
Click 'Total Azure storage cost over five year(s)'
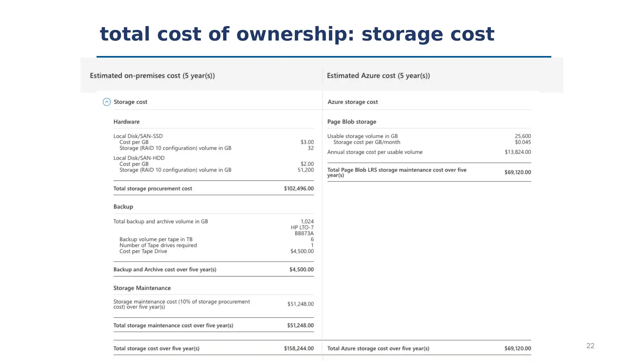tap(378, 348)
